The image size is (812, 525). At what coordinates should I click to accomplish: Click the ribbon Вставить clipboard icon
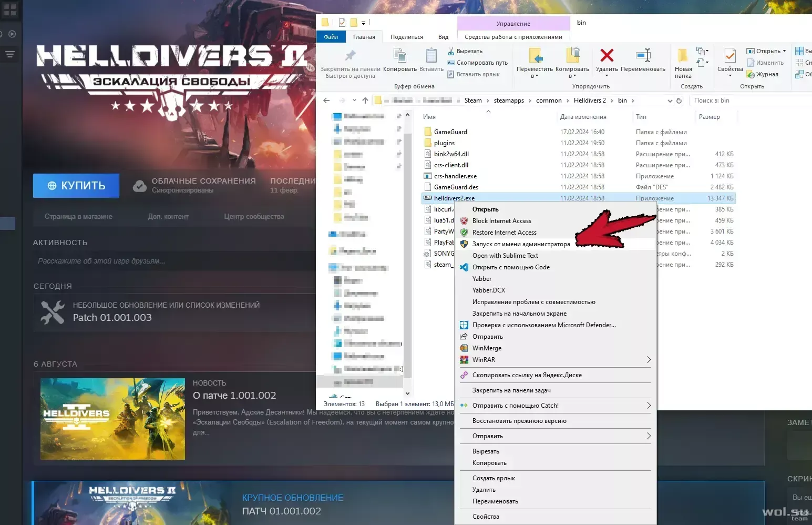click(x=431, y=55)
